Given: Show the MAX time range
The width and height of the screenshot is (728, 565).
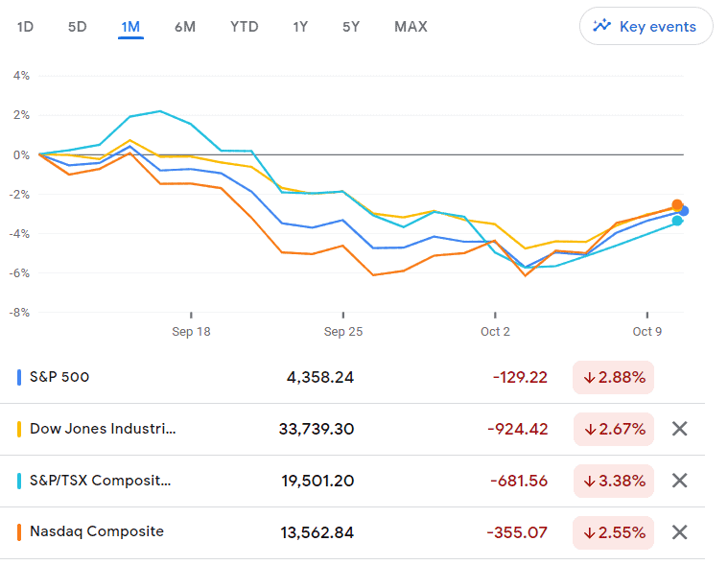Looking at the screenshot, I should [411, 27].
